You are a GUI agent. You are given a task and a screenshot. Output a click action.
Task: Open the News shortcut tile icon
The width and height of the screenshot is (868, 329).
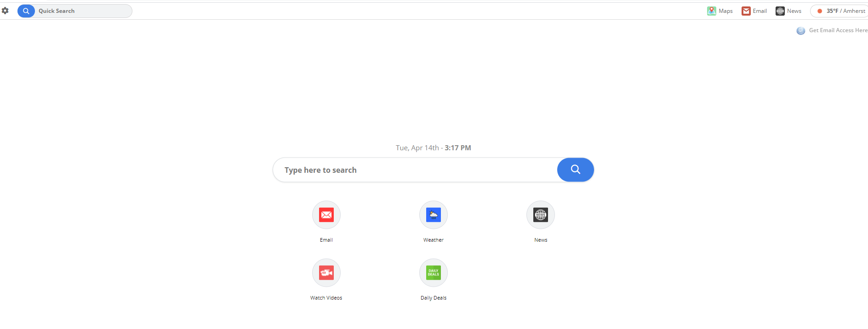(541, 215)
